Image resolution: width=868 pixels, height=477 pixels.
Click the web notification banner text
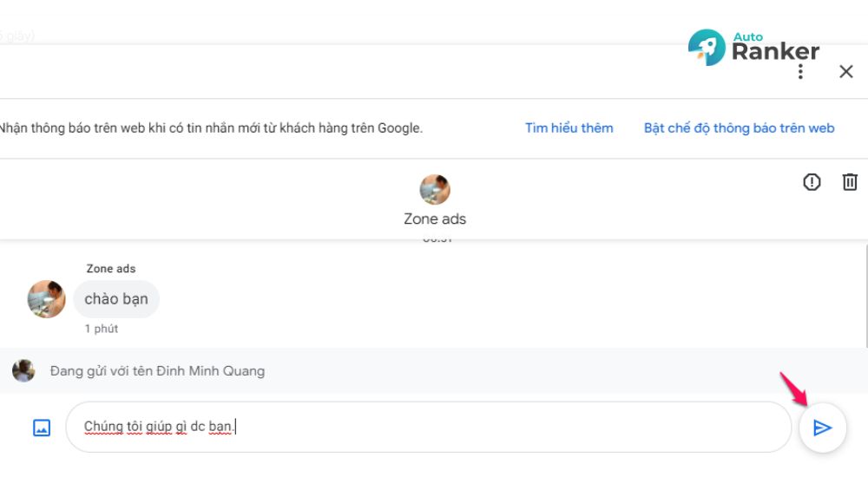pyautogui.click(x=211, y=128)
